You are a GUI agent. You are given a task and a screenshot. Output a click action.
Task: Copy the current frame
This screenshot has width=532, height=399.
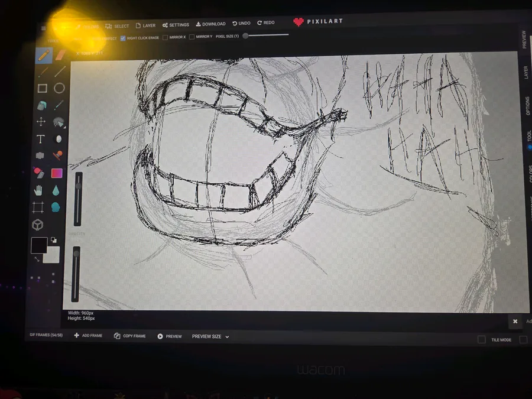pos(129,336)
